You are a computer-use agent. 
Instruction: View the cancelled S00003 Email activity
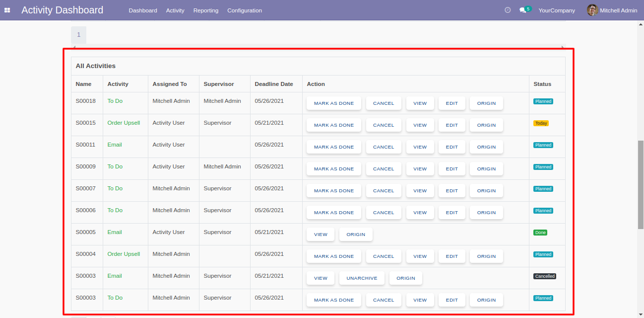pyautogui.click(x=321, y=278)
